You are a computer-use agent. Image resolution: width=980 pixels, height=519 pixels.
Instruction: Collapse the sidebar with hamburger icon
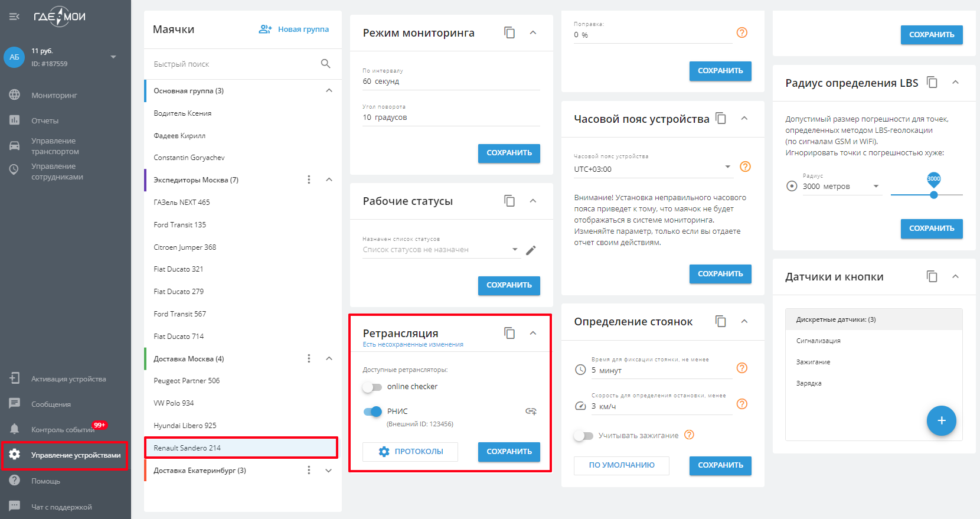[14, 17]
